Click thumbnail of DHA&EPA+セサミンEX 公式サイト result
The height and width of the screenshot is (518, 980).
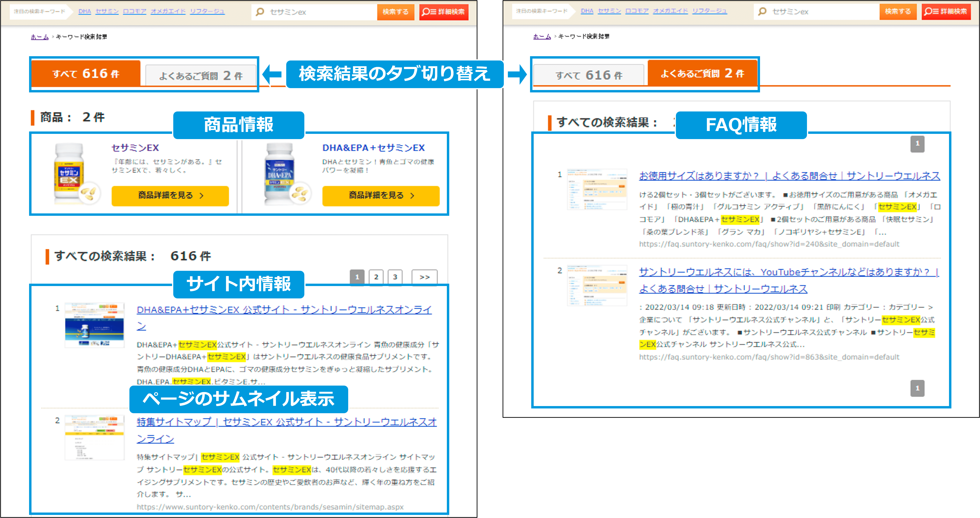click(x=94, y=325)
